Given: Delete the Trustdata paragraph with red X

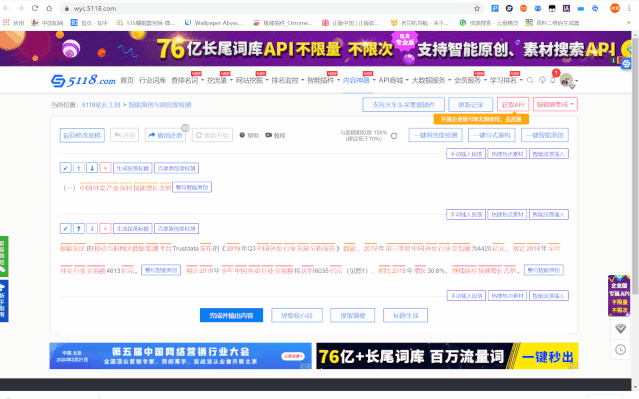Looking at the screenshot, I should pyautogui.click(x=105, y=229).
